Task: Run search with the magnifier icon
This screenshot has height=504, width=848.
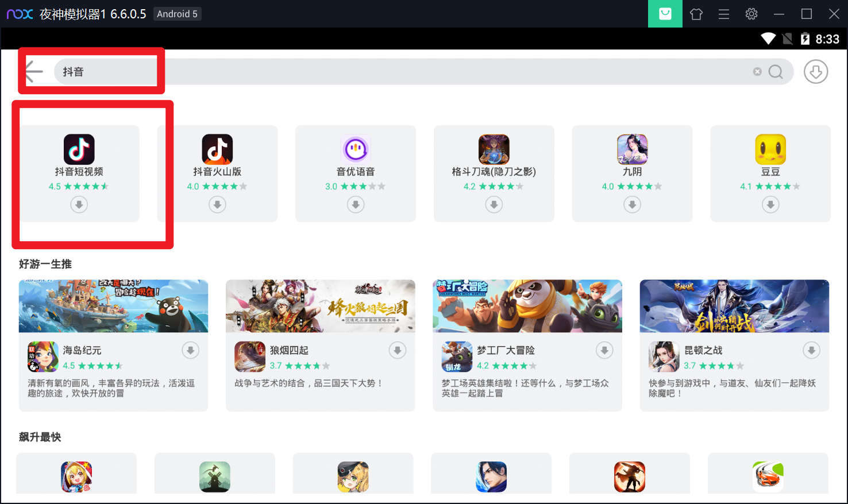Action: [776, 72]
